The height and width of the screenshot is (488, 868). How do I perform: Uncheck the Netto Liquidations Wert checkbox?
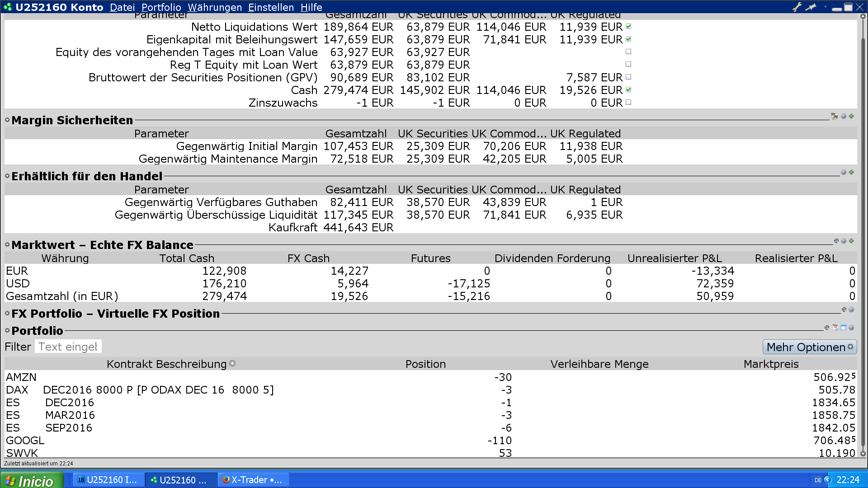(628, 27)
